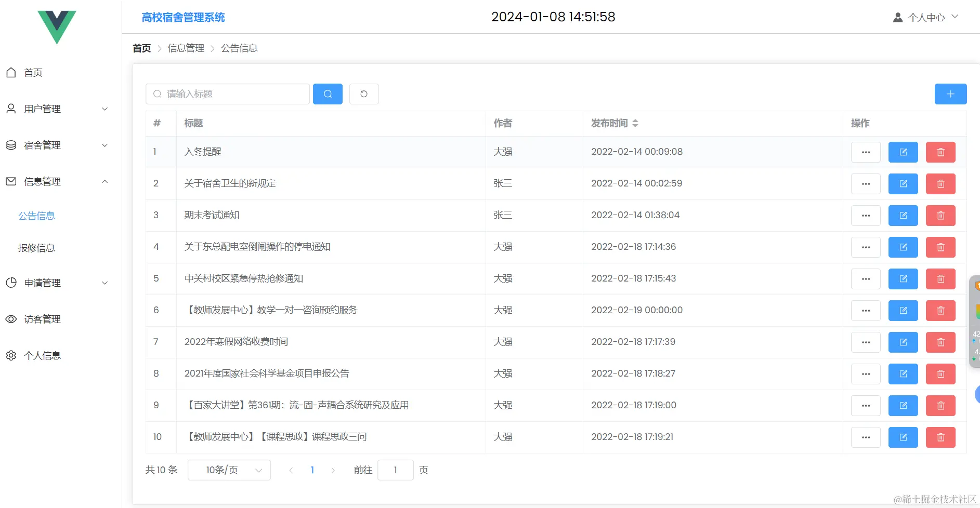This screenshot has height=508, width=980.
Task: Click the Vue logo in sidebar
Action: pyautogui.click(x=57, y=27)
